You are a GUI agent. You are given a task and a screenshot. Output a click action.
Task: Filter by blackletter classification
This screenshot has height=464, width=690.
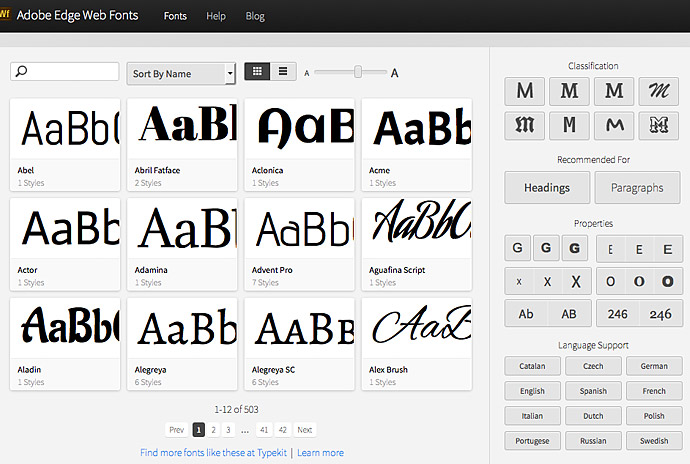pos(525,125)
